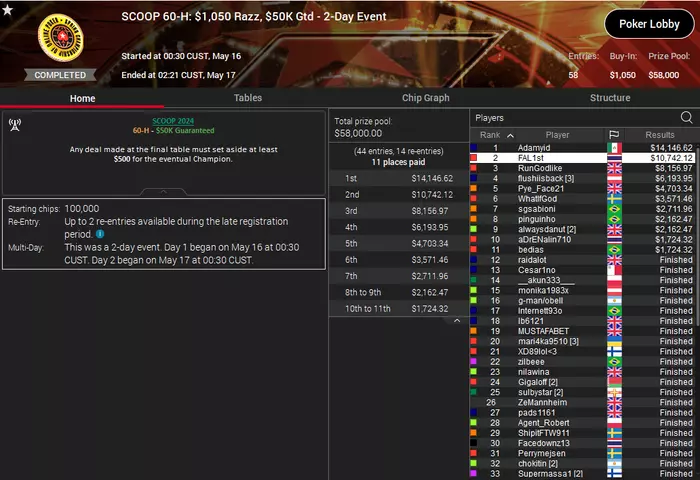Select player FAL1st row
Screen dimensions: 700x480
coord(582,158)
